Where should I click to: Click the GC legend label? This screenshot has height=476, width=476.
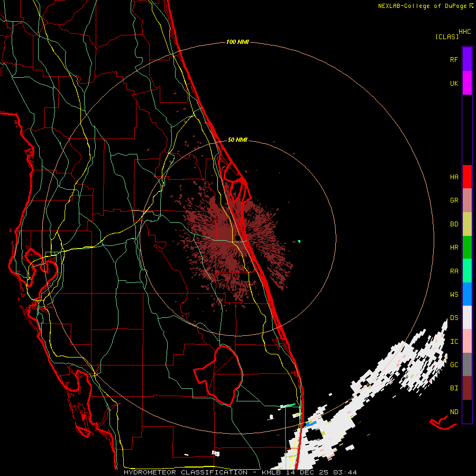[x=454, y=365]
